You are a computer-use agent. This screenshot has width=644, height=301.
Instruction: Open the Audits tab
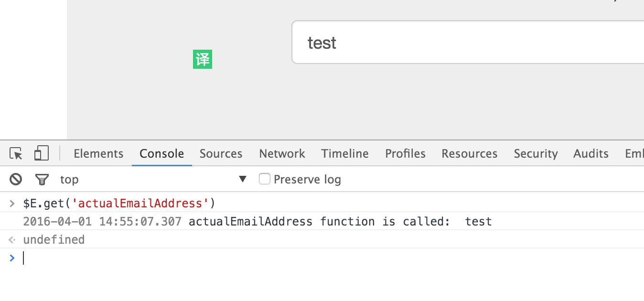[590, 153]
